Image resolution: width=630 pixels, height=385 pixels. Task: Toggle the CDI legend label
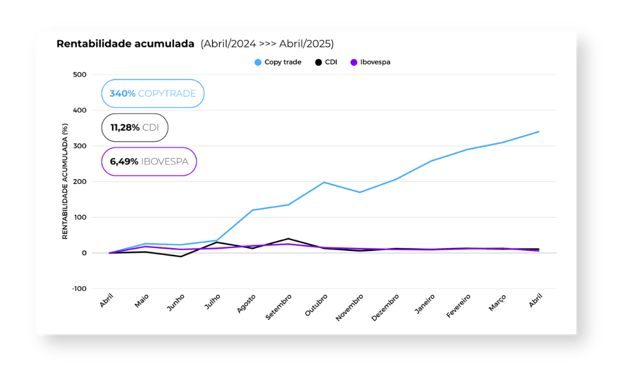click(331, 62)
